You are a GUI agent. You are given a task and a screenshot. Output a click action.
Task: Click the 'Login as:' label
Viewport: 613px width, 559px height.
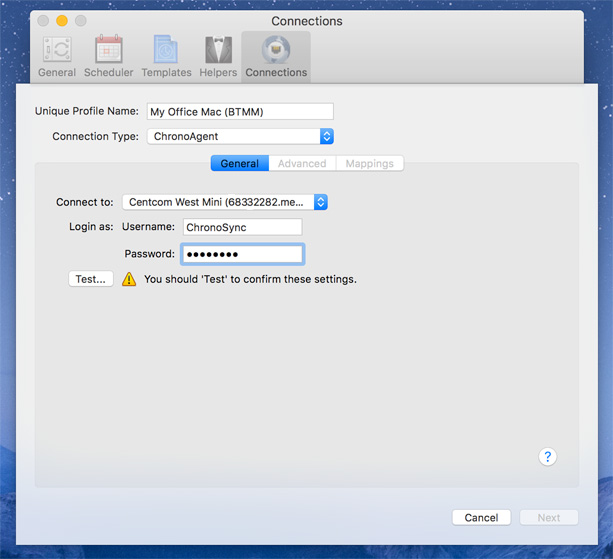click(91, 227)
